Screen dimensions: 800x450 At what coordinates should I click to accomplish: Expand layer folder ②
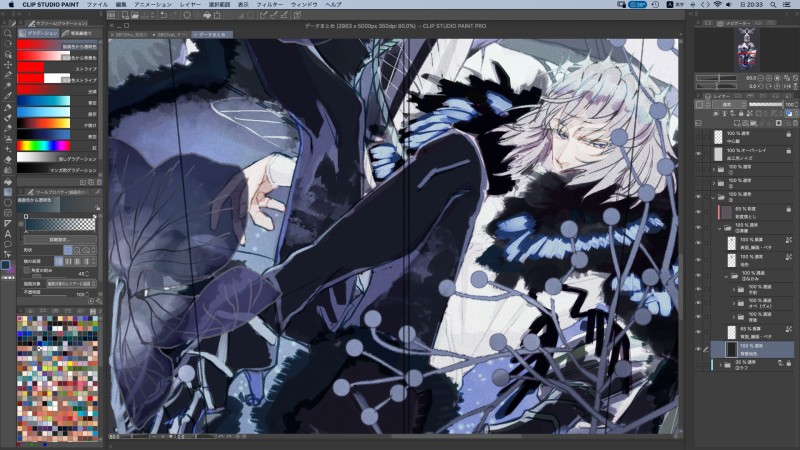tap(714, 183)
